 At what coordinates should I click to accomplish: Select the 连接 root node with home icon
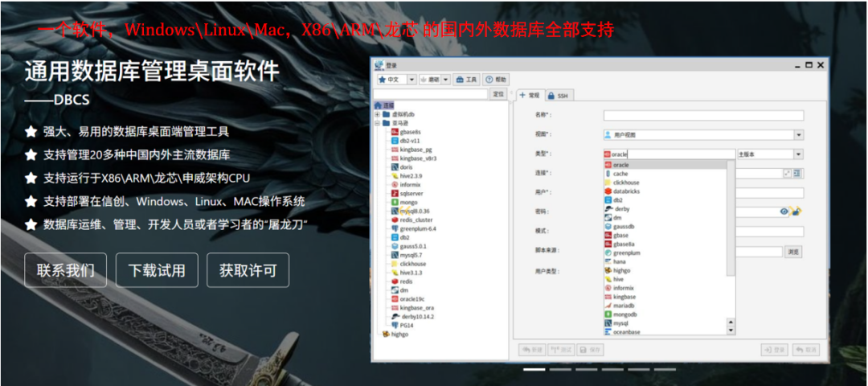[x=384, y=105]
